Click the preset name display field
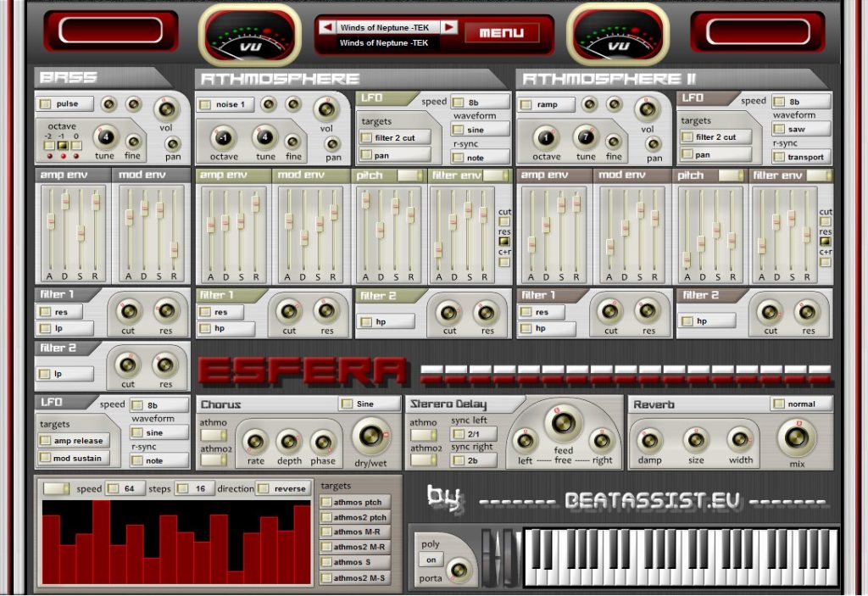 pyautogui.click(x=384, y=27)
